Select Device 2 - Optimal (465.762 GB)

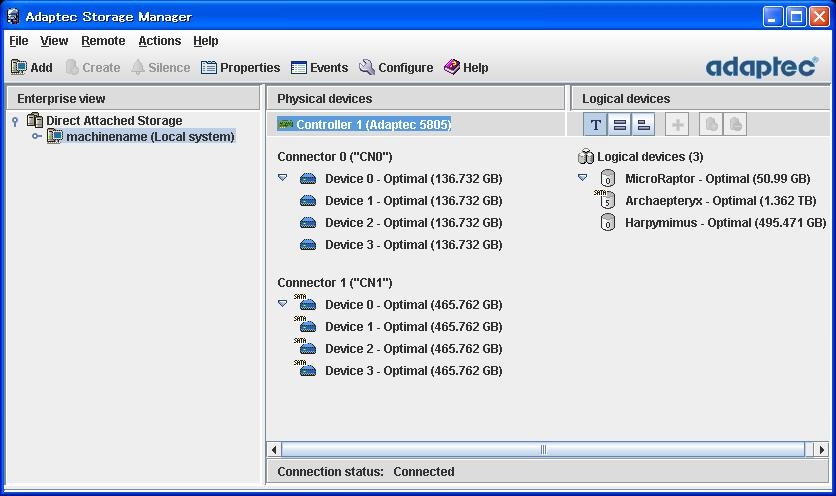414,348
